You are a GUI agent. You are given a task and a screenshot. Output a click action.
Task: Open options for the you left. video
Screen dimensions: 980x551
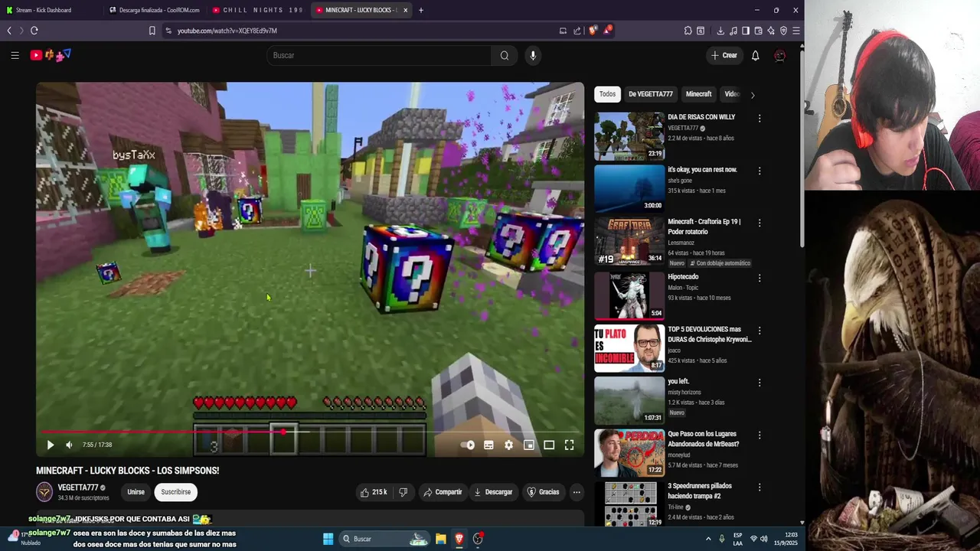point(759,383)
